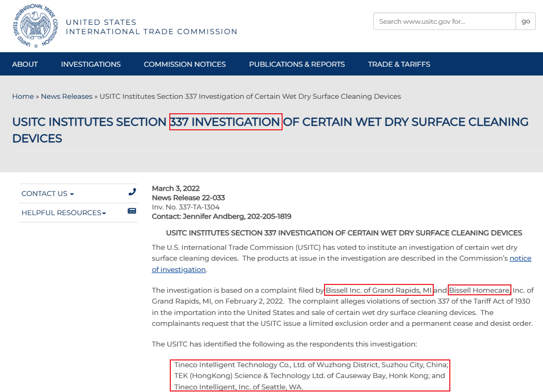
Task: Click Tineco Intelligent, Inc. of Seattle line
Action: (x=239, y=387)
